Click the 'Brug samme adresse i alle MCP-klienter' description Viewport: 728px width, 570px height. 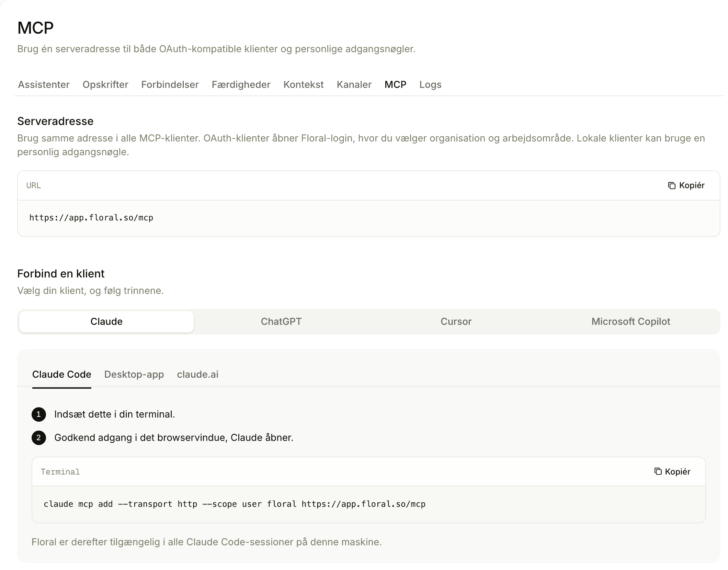tap(361, 145)
